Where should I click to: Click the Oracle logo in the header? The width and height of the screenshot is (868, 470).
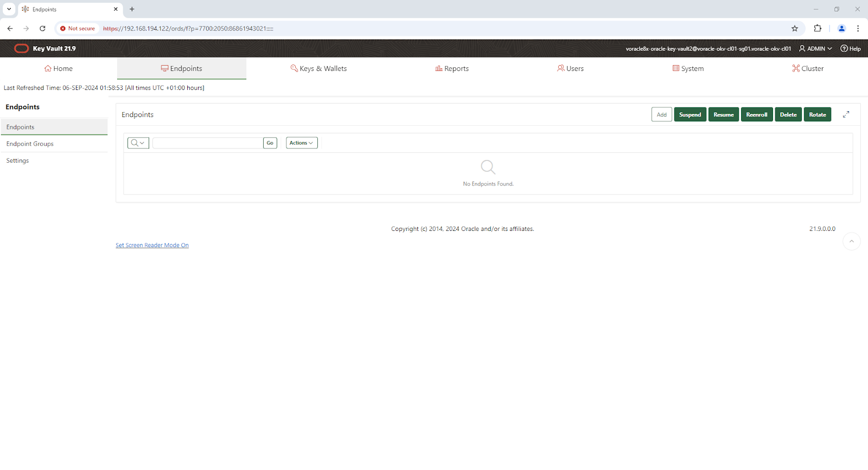pyautogui.click(x=21, y=48)
